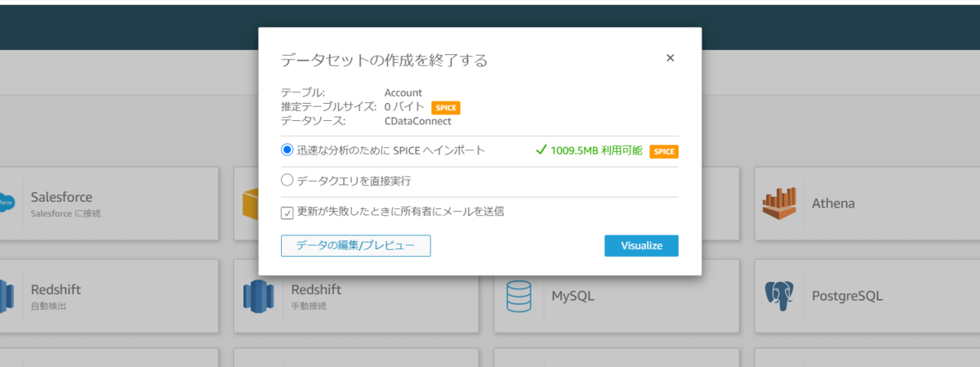Click the table name Account text
This screenshot has height=367, width=980.
(403, 93)
